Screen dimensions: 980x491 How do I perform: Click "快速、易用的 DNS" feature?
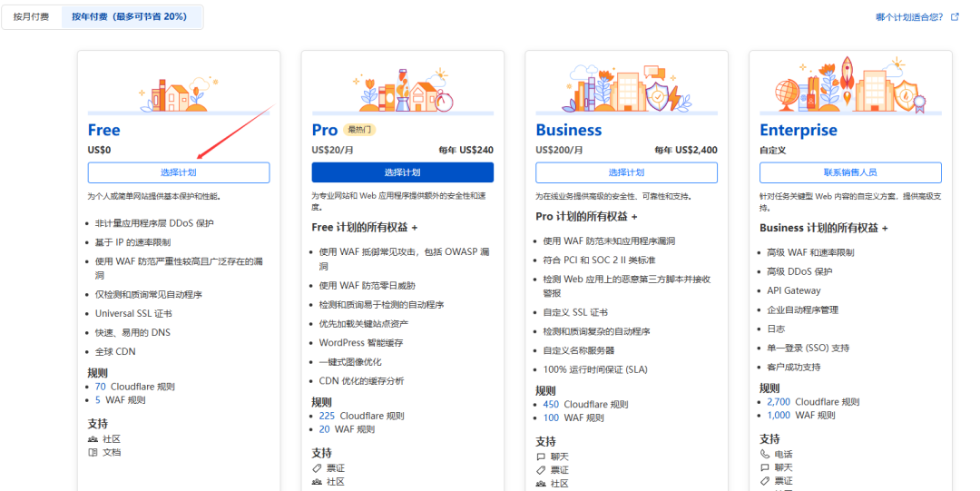(x=132, y=333)
